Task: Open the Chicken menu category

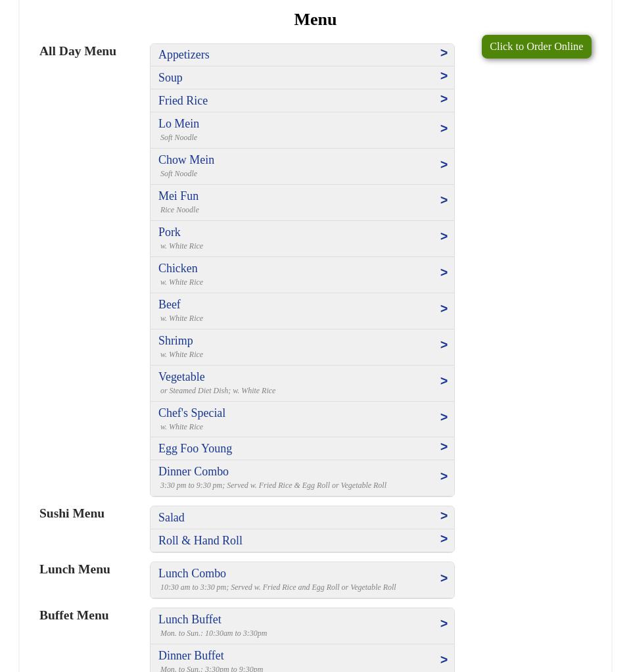Action: [177, 268]
